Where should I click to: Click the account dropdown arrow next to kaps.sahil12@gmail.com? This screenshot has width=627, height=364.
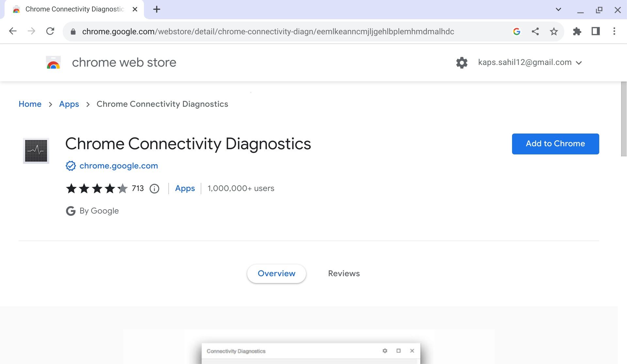[580, 62]
